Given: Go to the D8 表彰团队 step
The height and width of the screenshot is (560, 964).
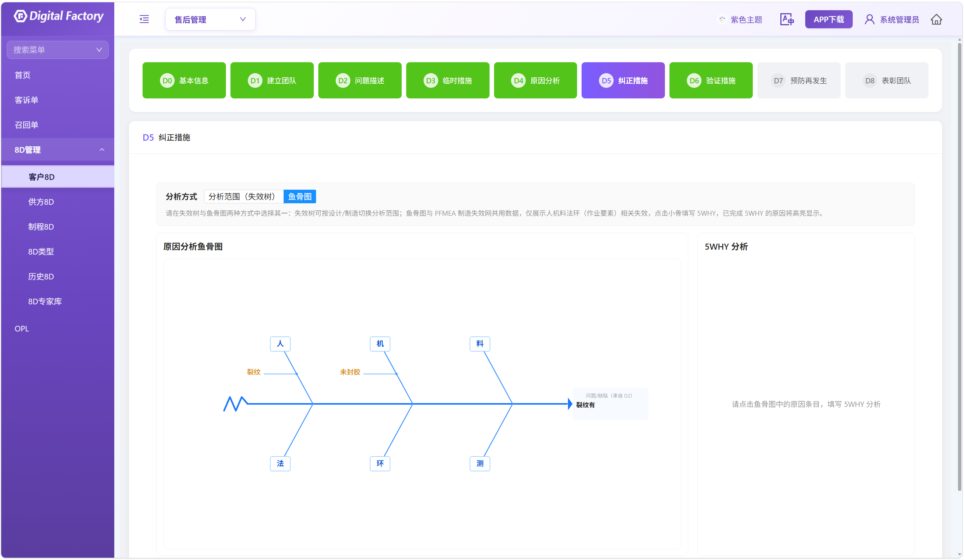Looking at the screenshot, I should click(x=887, y=80).
